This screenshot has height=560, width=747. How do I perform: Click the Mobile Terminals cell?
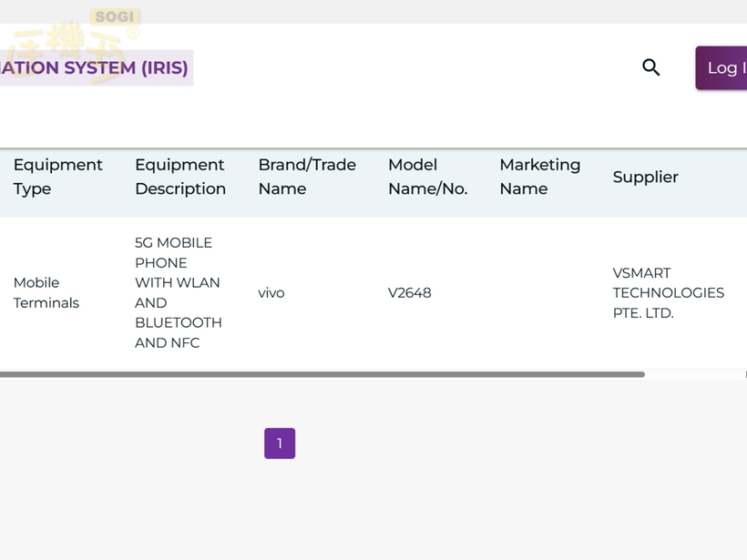coord(46,292)
